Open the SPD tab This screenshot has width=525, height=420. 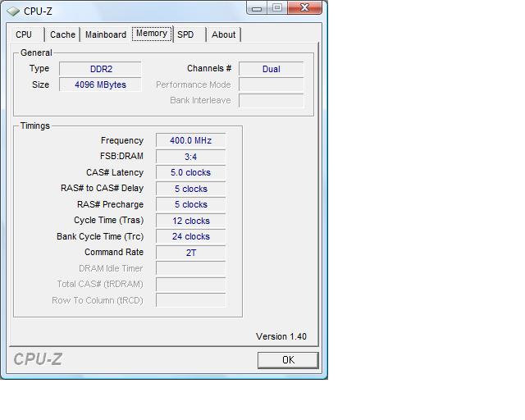189,34
